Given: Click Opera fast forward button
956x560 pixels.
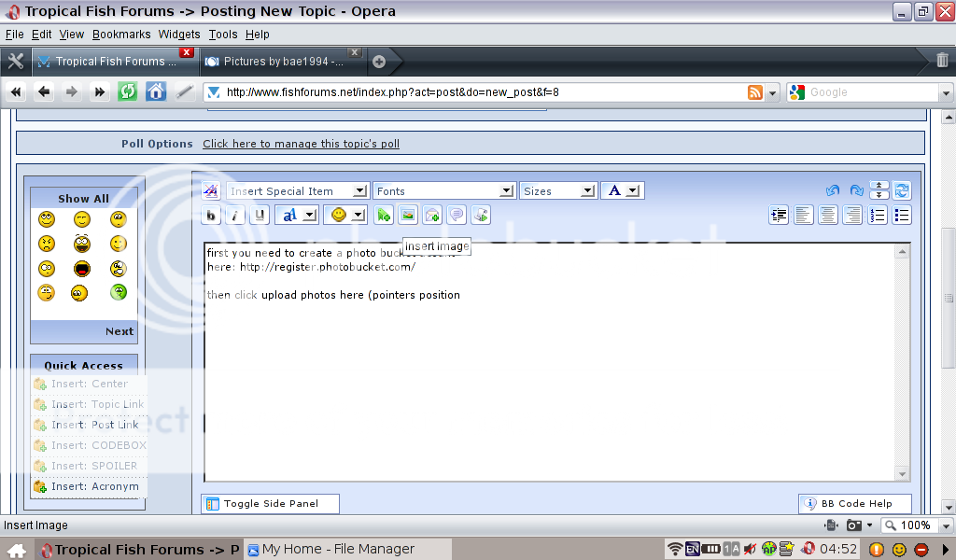Looking at the screenshot, I should pyautogui.click(x=99, y=92).
